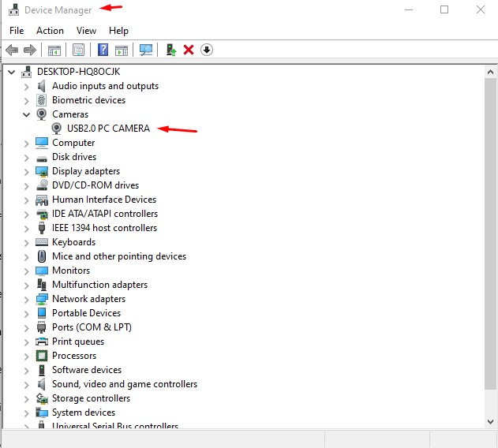Click the Cameras webcam category icon
Screen dimensions: 498x448
(x=41, y=114)
